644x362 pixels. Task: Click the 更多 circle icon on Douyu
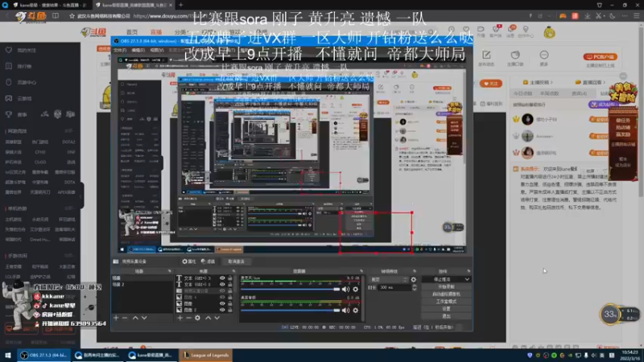(x=544, y=55)
